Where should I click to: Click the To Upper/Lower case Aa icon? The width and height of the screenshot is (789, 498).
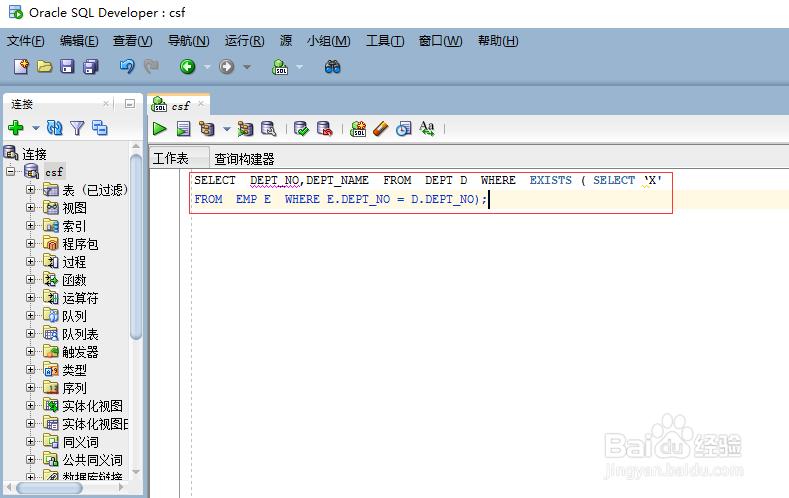427,129
